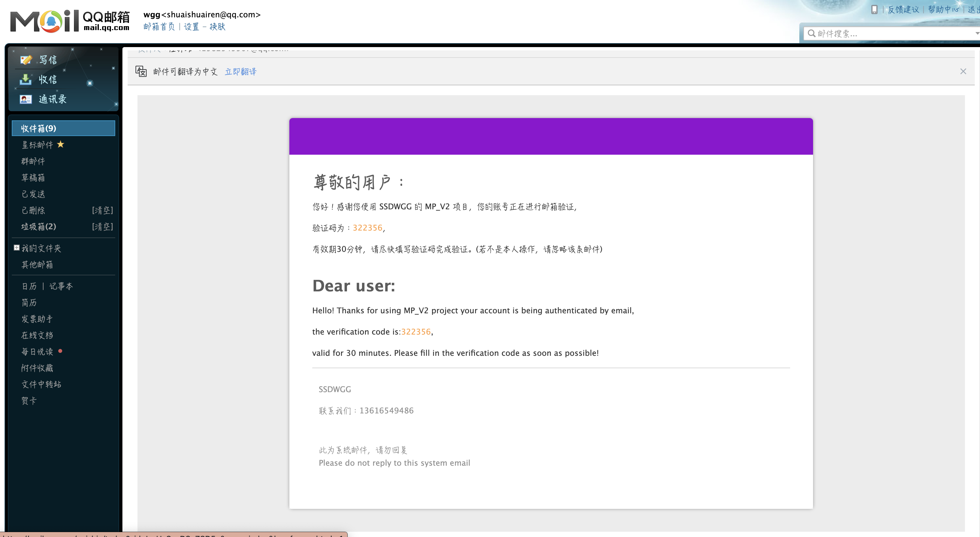The height and width of the screenshot is (537, 980).
Task: Open the compose mail (写信) icon
Action: point(26,60)
